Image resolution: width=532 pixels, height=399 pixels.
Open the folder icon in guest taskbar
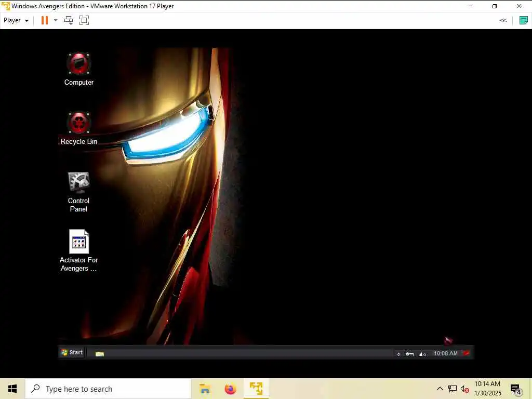[99, 353]
